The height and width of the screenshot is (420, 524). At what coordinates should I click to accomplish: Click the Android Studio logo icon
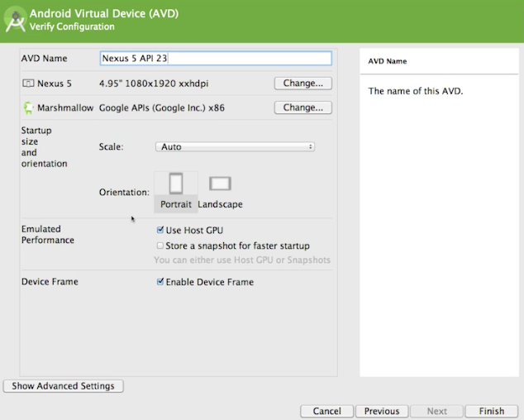pyautogui.click(x=16, y=21)
